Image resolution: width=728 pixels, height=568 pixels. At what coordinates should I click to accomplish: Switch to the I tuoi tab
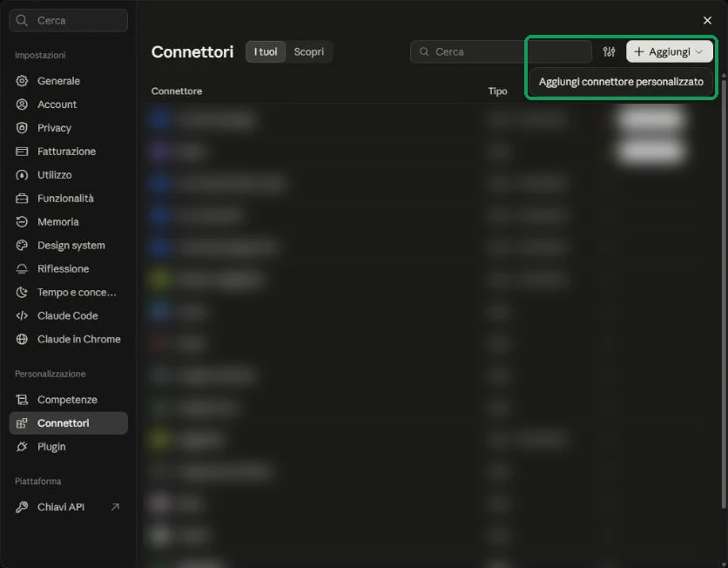(266, 51)
